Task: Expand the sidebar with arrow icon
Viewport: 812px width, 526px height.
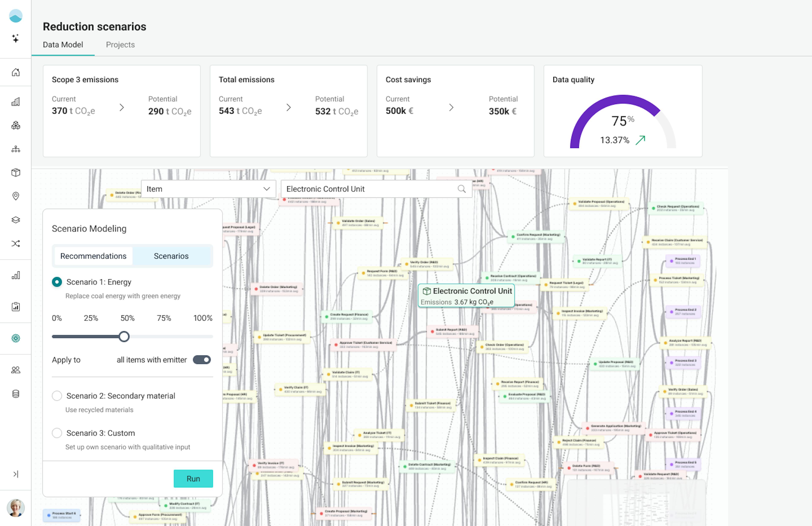Action: coord(16,474)
